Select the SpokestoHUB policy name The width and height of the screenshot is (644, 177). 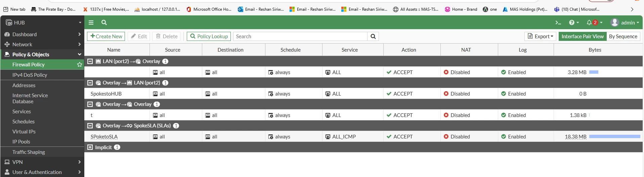pos(106,94)
